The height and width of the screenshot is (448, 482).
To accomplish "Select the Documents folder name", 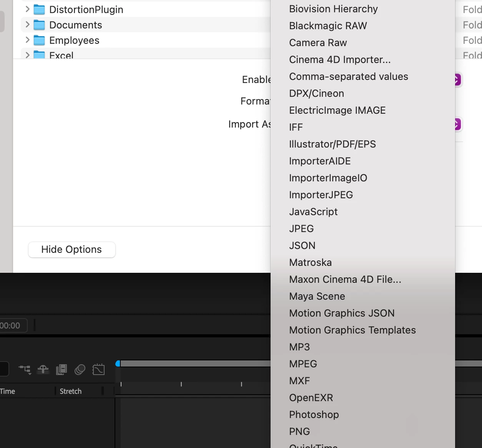I will tap(76, 25).
